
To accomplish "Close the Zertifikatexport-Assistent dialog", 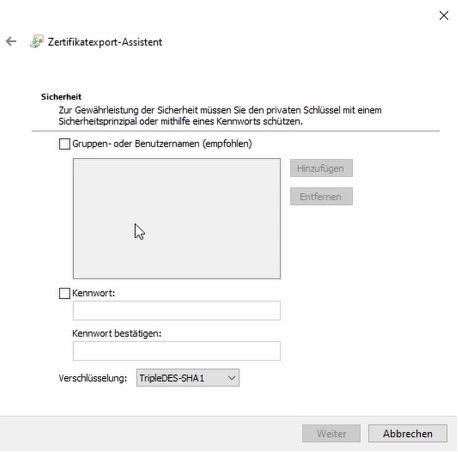I will (x=444, y=15).
